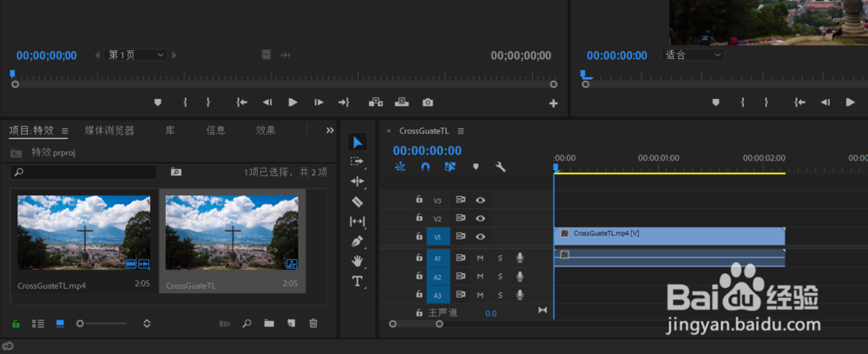The width and height of the screenshot is (868, 354).
Task: Open Source monitor button editor plus
Action: pyautogui.click(x=553, y=103)
